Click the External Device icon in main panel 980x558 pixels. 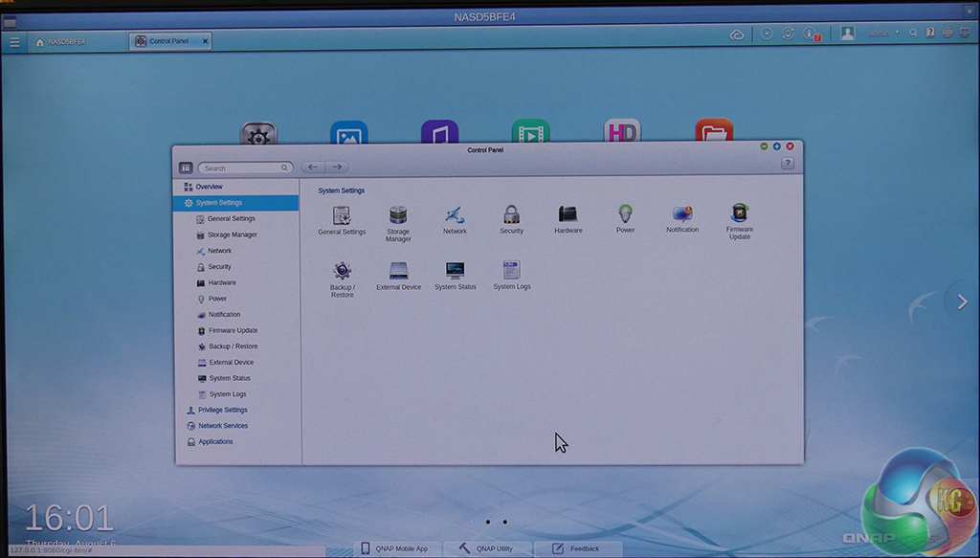click(x=398, y=272)
